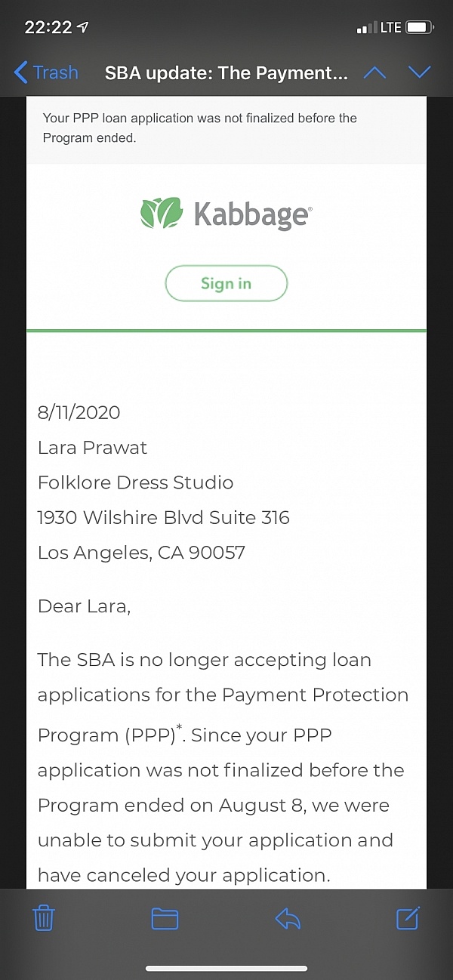The width and height of the screenshot is (453, 980).
Task: Compose a new message icon
Action: click(x=408, y=917)
